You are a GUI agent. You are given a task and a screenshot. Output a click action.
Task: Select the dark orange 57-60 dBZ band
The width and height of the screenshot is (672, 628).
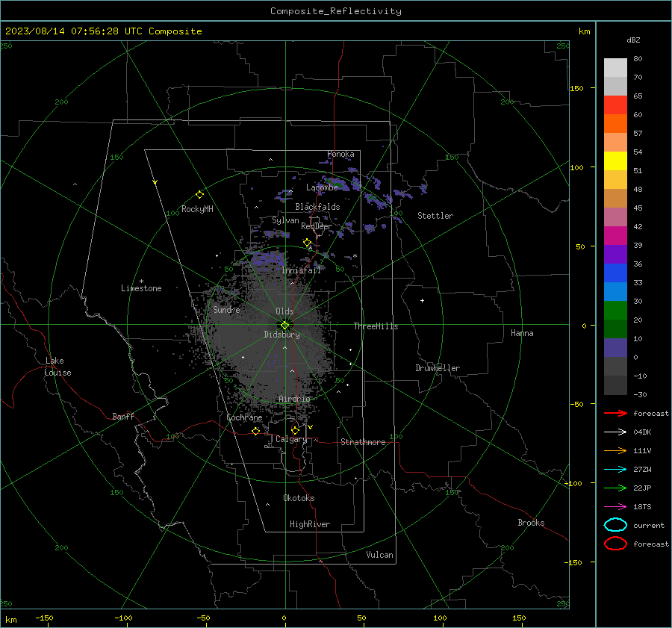pyautogui.click(x=615, y=123)
